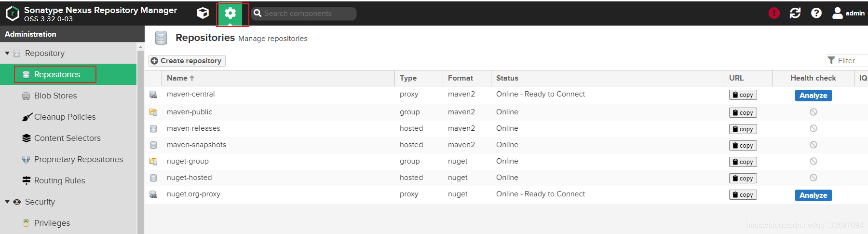Open the Administration gear icon
The image size is (868, 234).
tap(231, 14)
